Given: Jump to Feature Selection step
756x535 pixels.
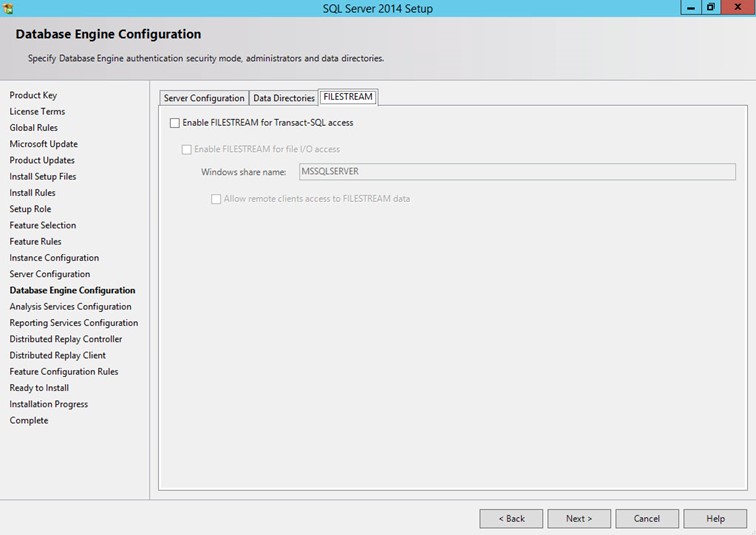Looking at the screenshot, I should [43, 225].
